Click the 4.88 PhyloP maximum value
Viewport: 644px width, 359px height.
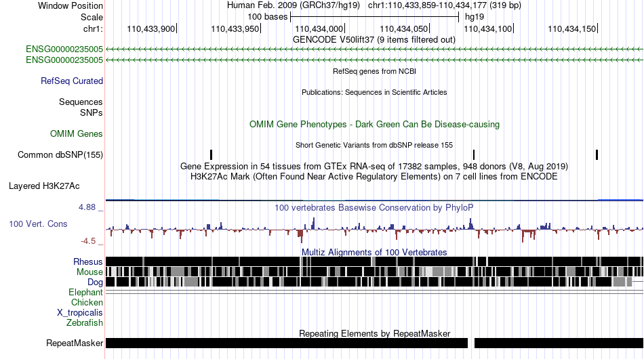87,207
